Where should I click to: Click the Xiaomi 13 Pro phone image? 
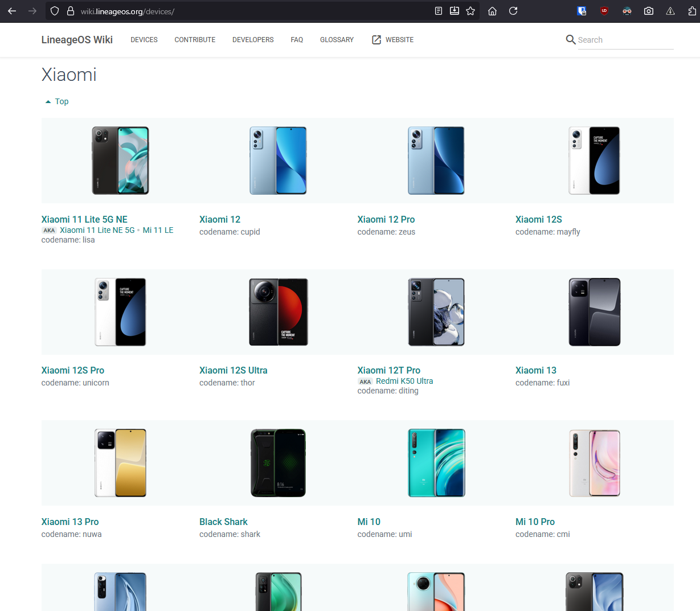120,463
